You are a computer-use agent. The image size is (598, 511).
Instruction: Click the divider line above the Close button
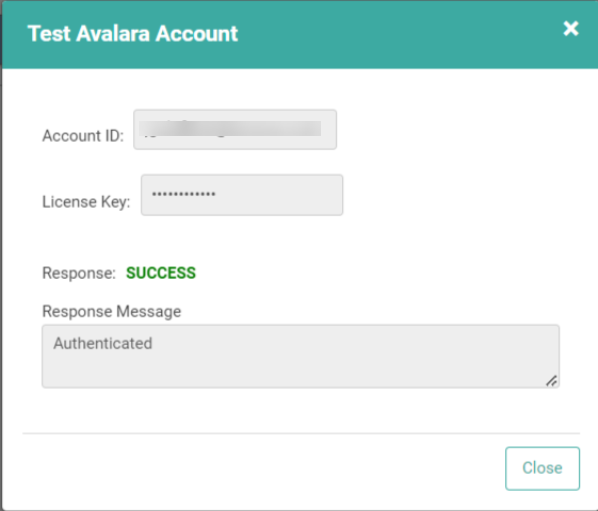301,433
